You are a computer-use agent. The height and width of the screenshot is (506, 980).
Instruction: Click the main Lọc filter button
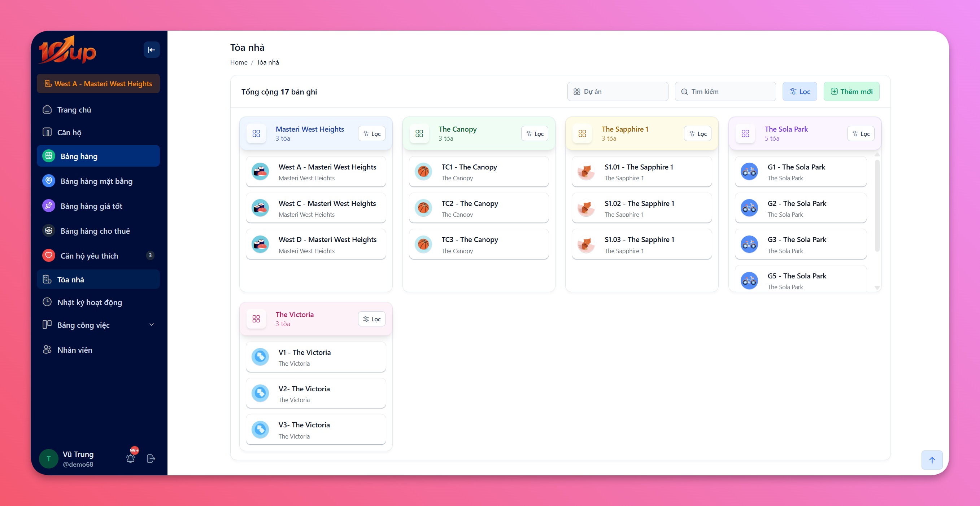[799, 92]
